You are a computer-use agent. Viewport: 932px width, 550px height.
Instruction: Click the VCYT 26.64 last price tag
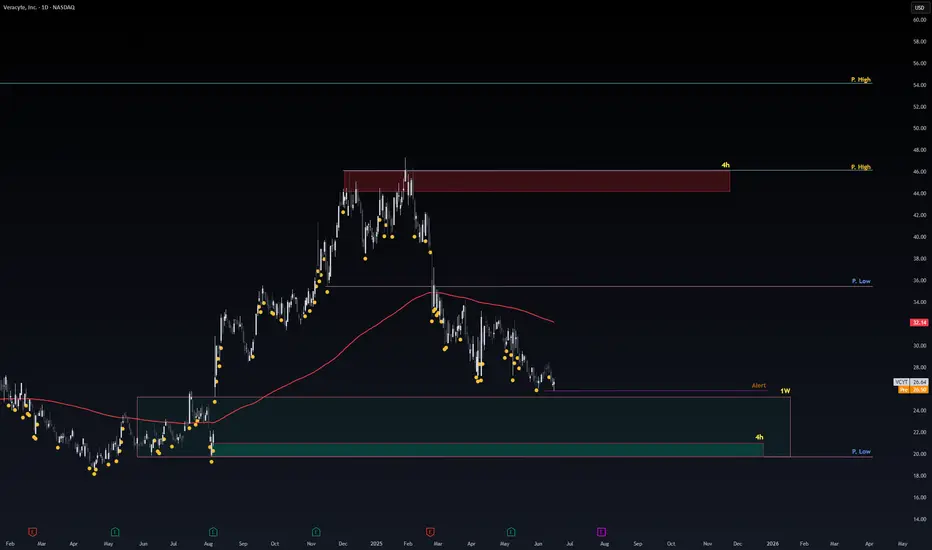coord(911,382)
